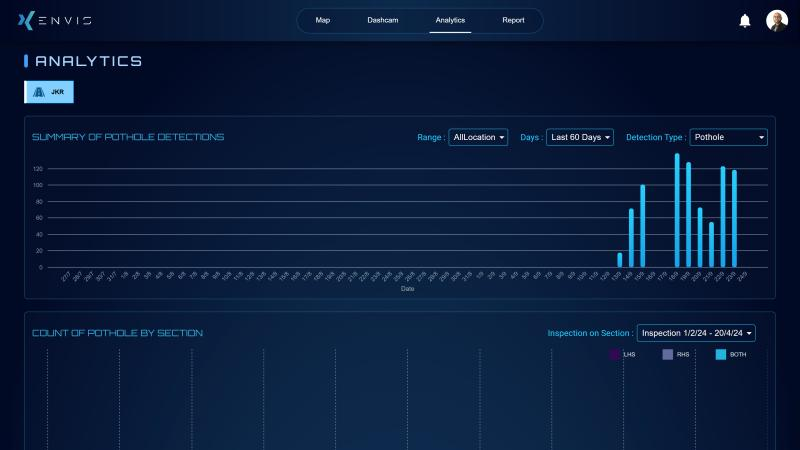
Task: Open the Inspection on Section dropdown
Action: (696, 333)
